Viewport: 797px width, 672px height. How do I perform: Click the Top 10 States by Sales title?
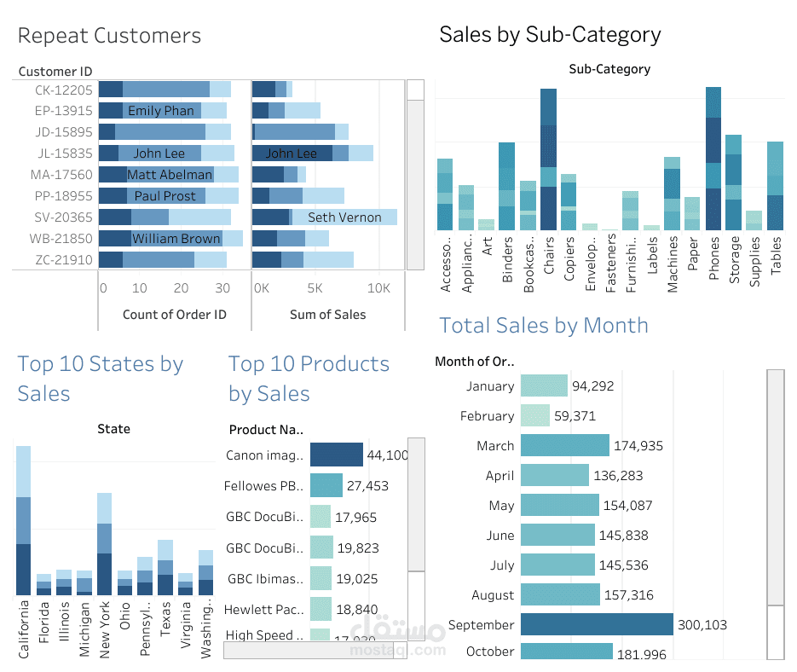click(x=101, y=379)
